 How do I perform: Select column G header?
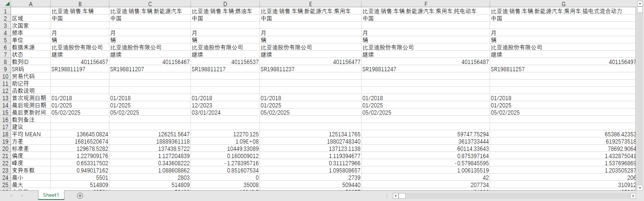coord(563,4)
